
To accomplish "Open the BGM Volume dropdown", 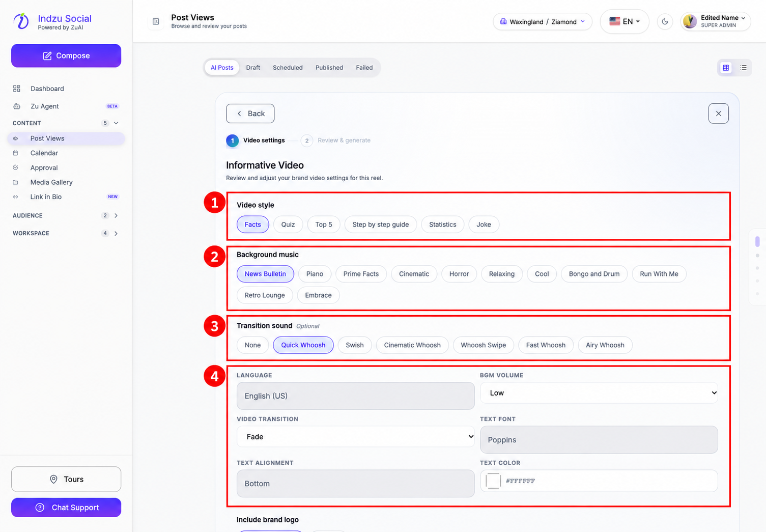I will [599, 393].
